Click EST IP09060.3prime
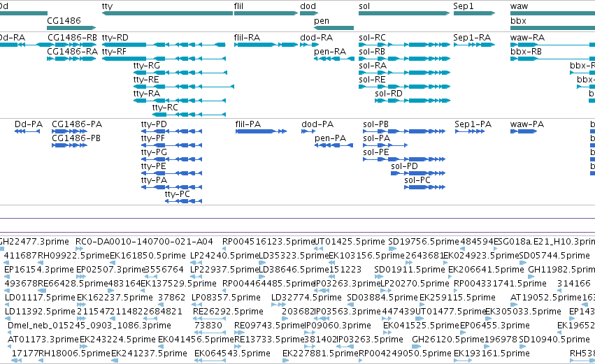This screenshot has height=364, width=595. (x=338, y=326)
